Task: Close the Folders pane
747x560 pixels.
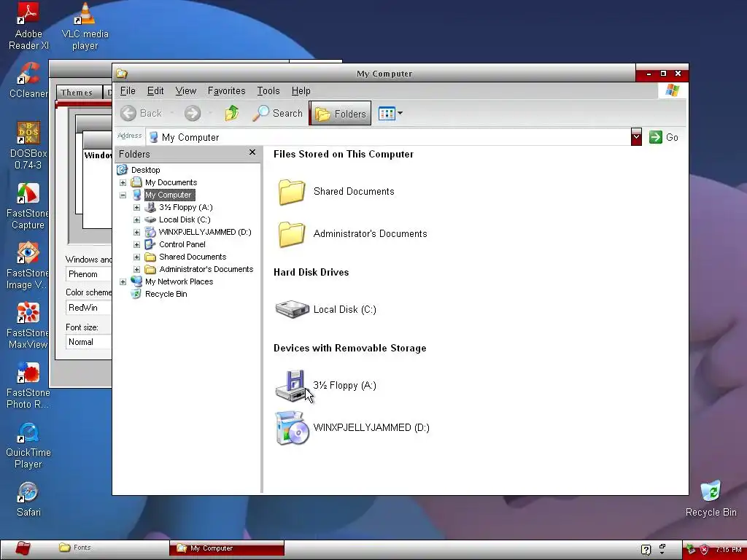Action: (252, 152)
